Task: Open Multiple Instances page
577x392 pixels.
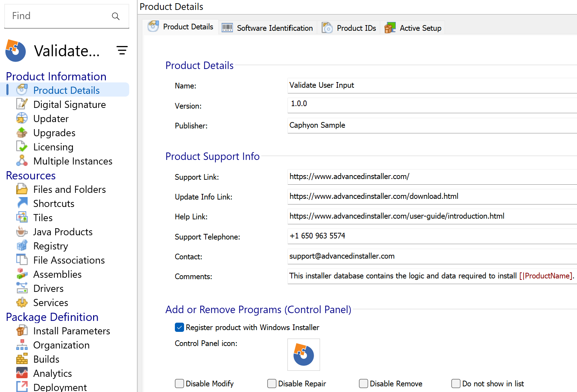Action: (x=73, y=161)
